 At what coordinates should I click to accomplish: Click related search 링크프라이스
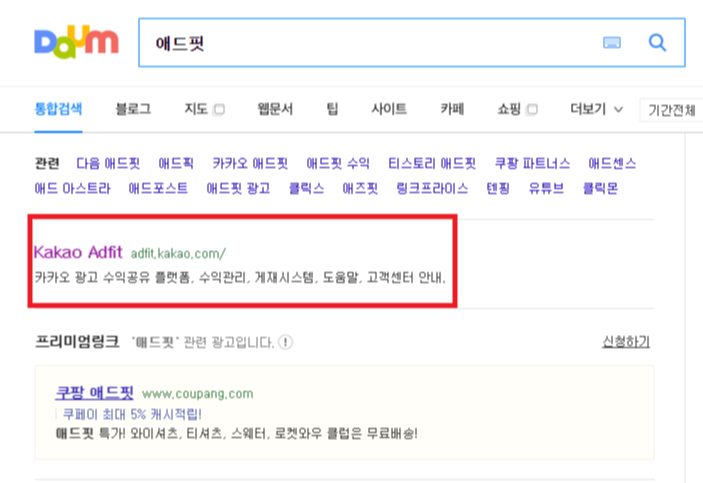432,188
